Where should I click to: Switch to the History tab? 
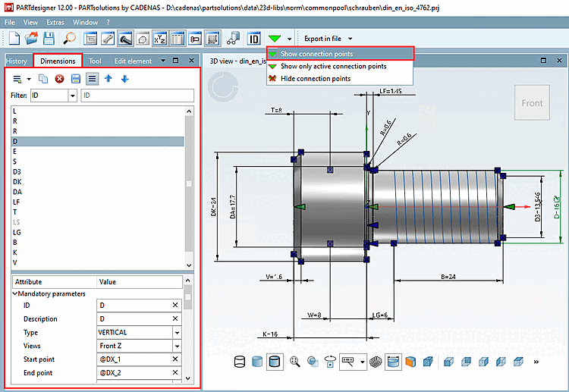tap(17, 61)
